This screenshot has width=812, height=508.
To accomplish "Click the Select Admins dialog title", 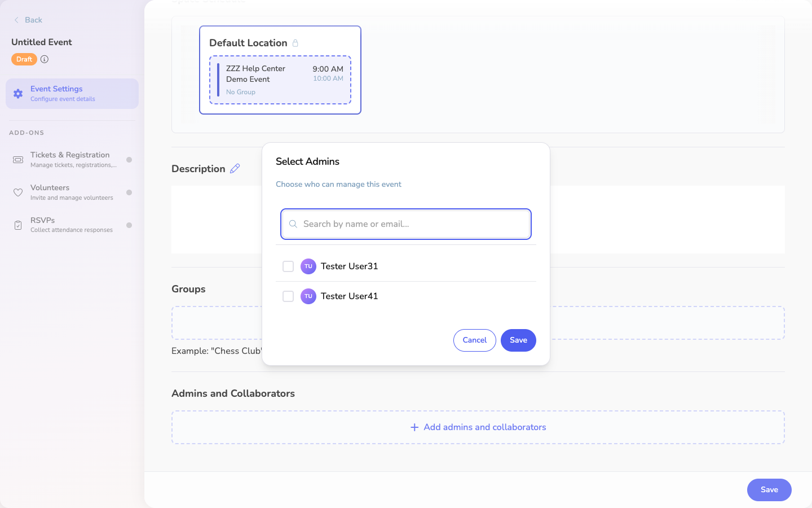I will coord(307,161).
